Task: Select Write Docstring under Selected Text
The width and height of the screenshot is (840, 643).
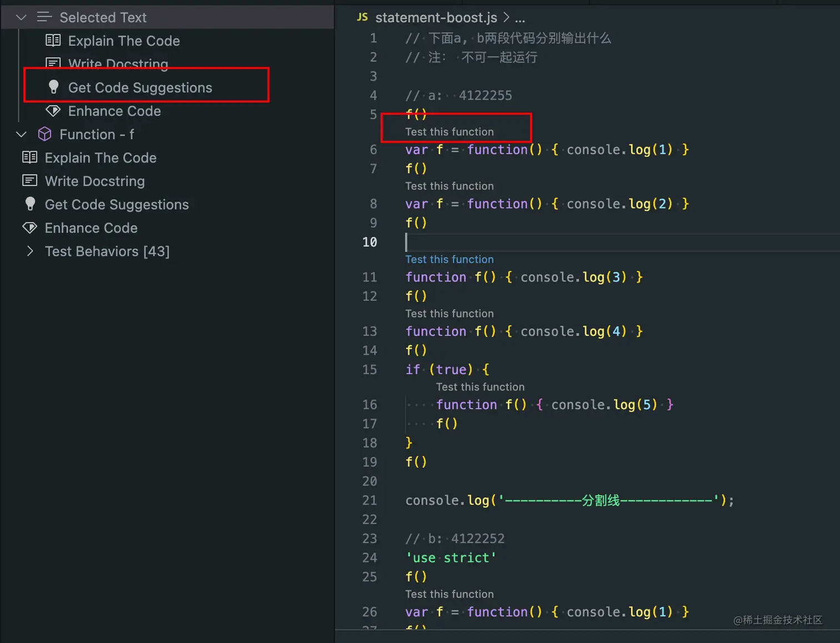Action: tap(118, 64)
